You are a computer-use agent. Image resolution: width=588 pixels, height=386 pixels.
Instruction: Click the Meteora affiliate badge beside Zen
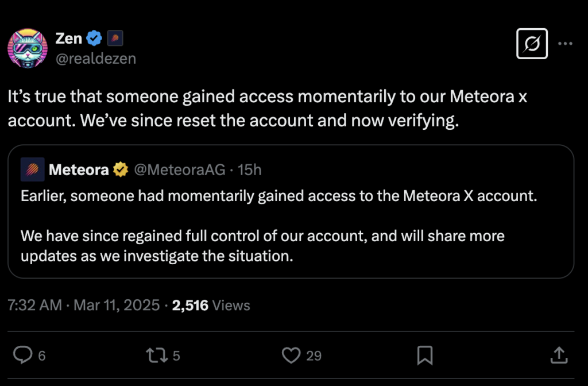115,38
